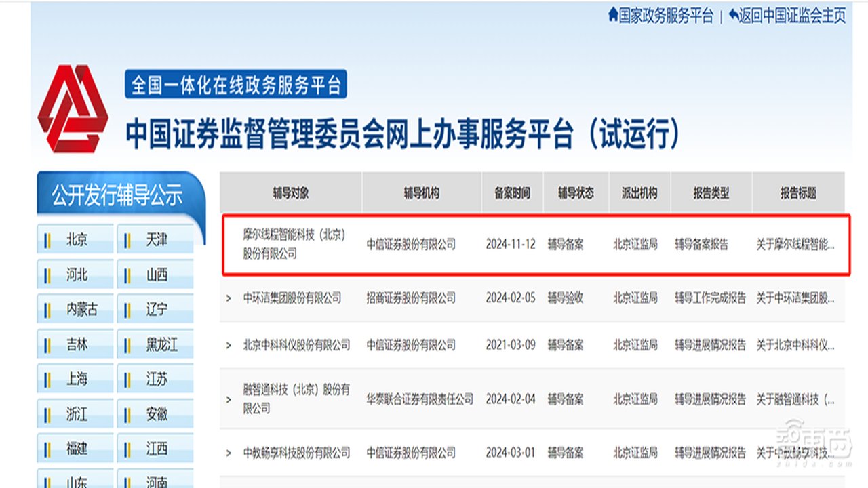This screenshot has width=868, height=488.
Task: Click the 辅导状态 column header
Action: click(x=576, y=192)
